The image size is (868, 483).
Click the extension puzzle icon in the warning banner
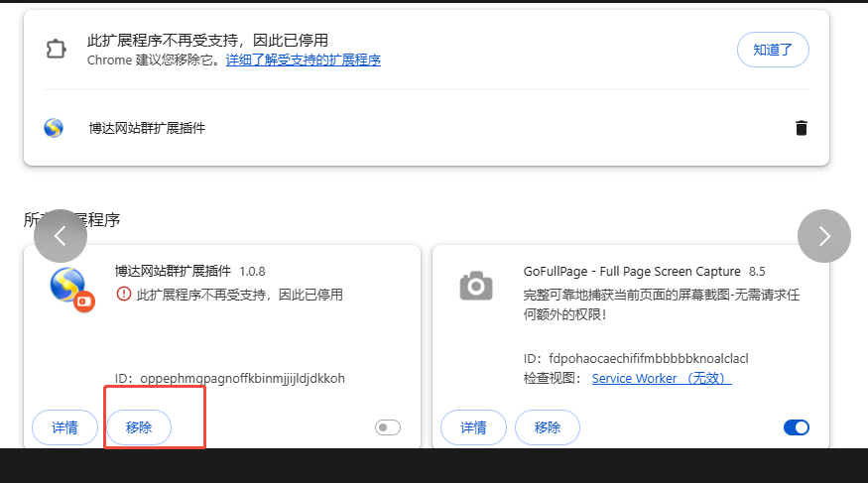click(x=56, y=50)
